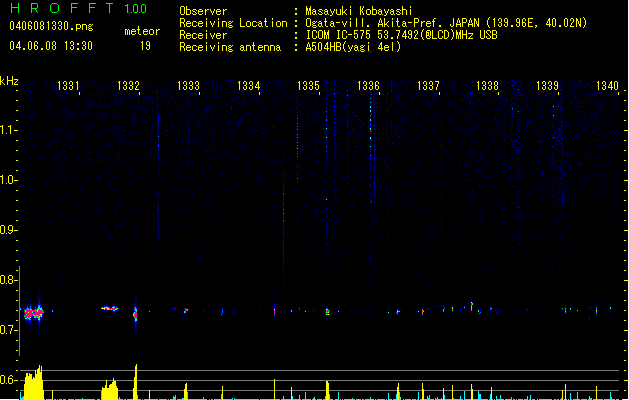Click the red meteor echo at 1332
The width and height of the screenshot is (629, 400).
[135, 314]
